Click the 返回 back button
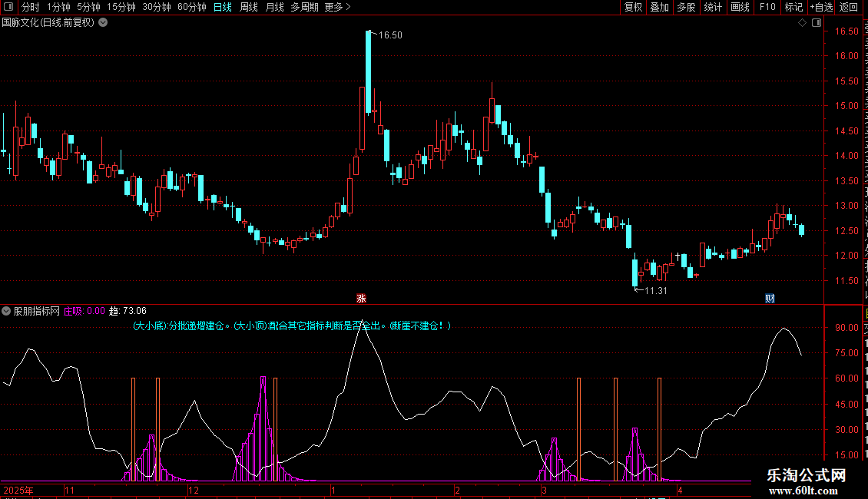Screen dimensions: 868x499 click(x=849, y=7)
